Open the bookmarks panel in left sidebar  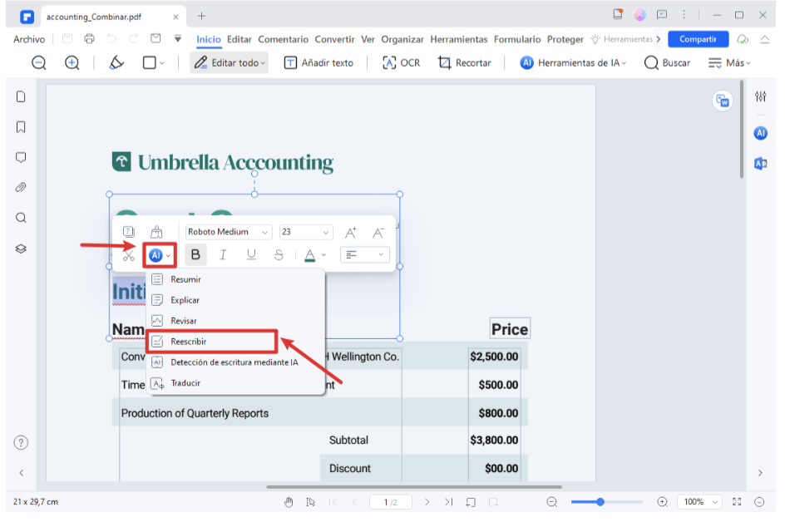tap(21, 127)
